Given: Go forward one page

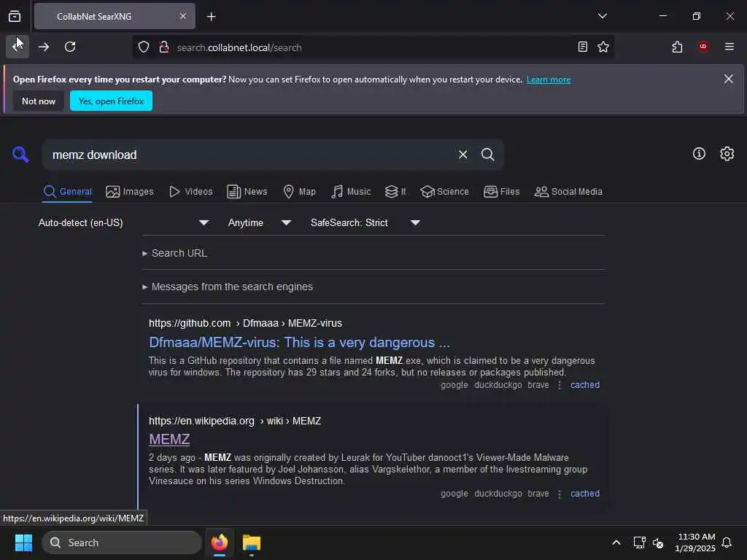Looking at the screenshot, I should pyautogui.click(x=44, y=47).
